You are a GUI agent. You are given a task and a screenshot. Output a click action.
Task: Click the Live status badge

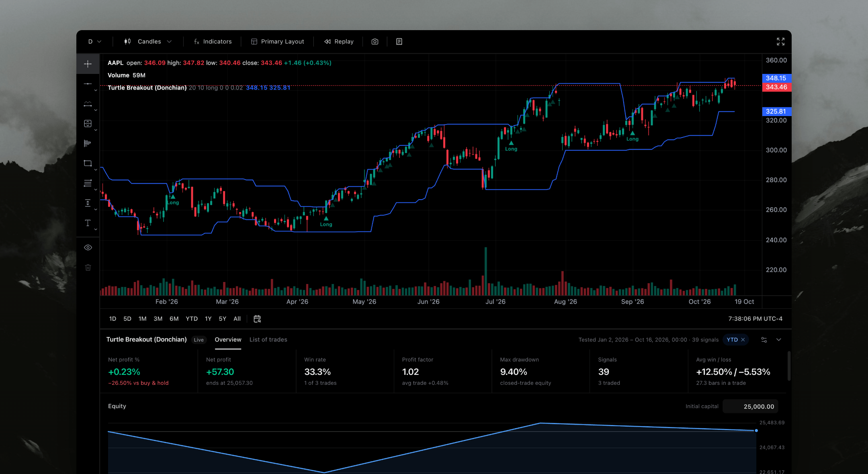click(x=199, y=340)
